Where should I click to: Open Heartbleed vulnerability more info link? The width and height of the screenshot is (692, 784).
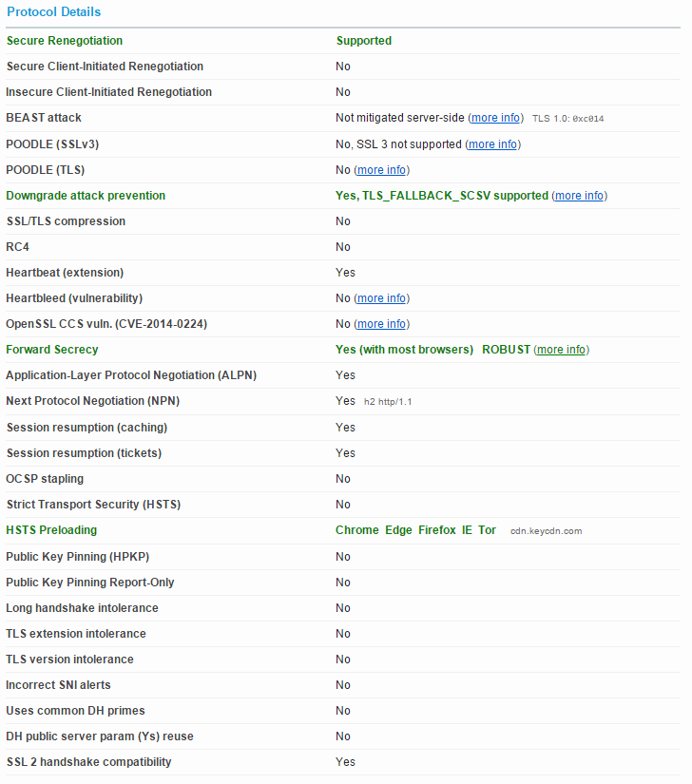click(381, 298)
